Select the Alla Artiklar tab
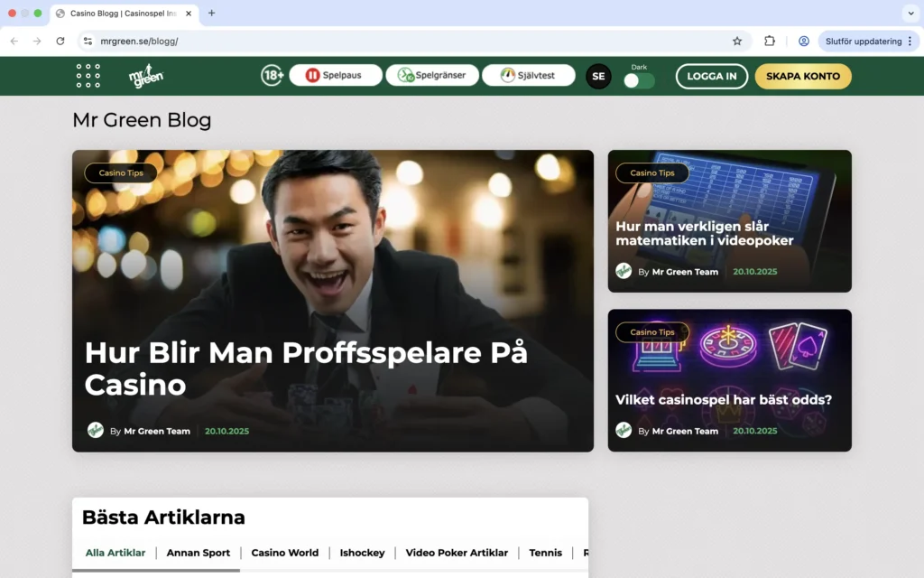 [x=115, y=553]
